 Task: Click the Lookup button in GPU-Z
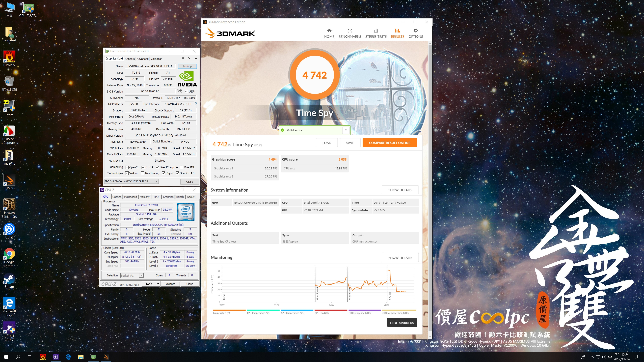click(187, 66)
